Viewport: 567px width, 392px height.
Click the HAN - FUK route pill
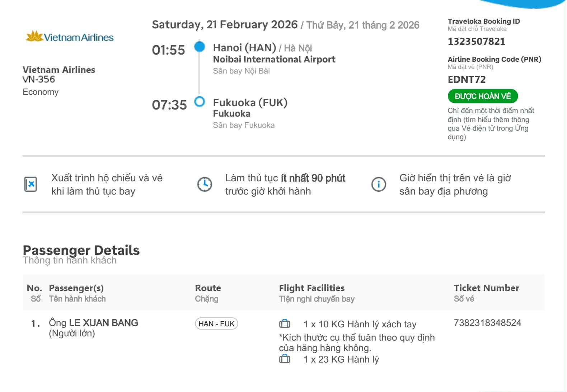pyautogui.click(x=216, y=323)
